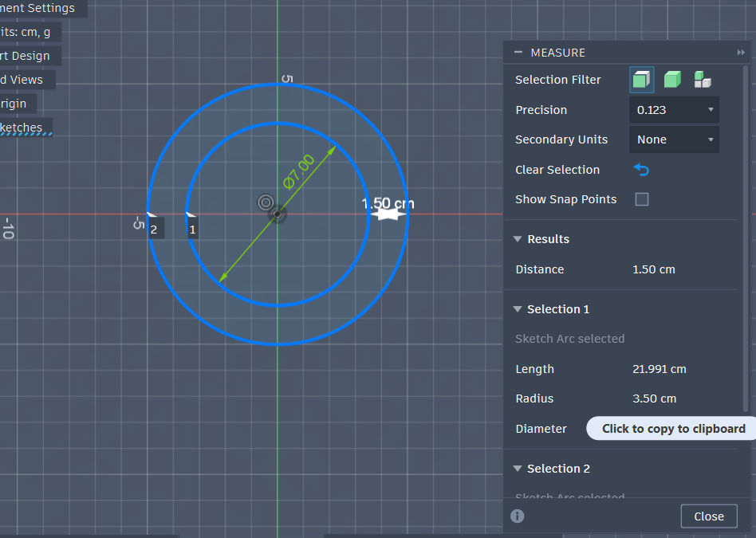This screenshot has height=538, width=756.
Task: Click the info icon in Measure panel
Action: pos(518,516)
